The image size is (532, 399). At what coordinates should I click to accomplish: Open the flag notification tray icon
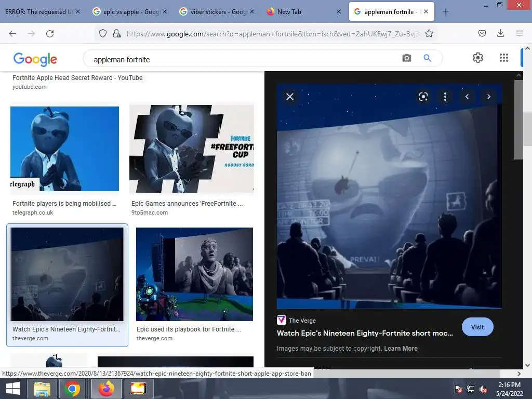[458, 389]
